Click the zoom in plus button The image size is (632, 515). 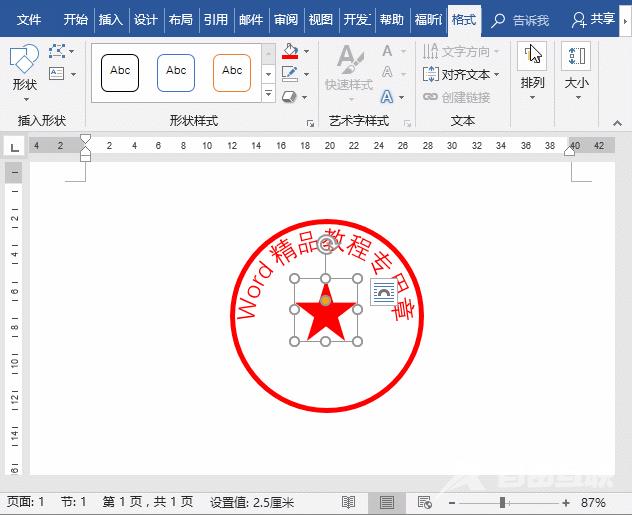click(x=566, y=502)
